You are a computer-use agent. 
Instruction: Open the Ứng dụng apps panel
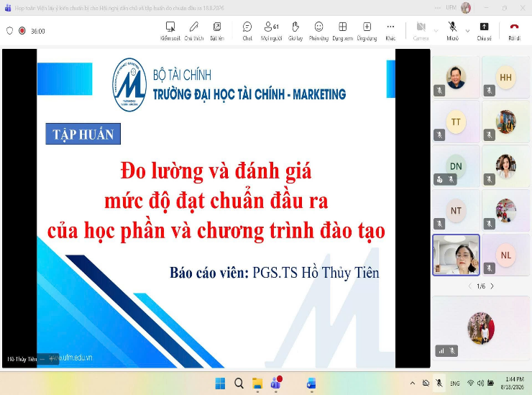coord(367,31)
